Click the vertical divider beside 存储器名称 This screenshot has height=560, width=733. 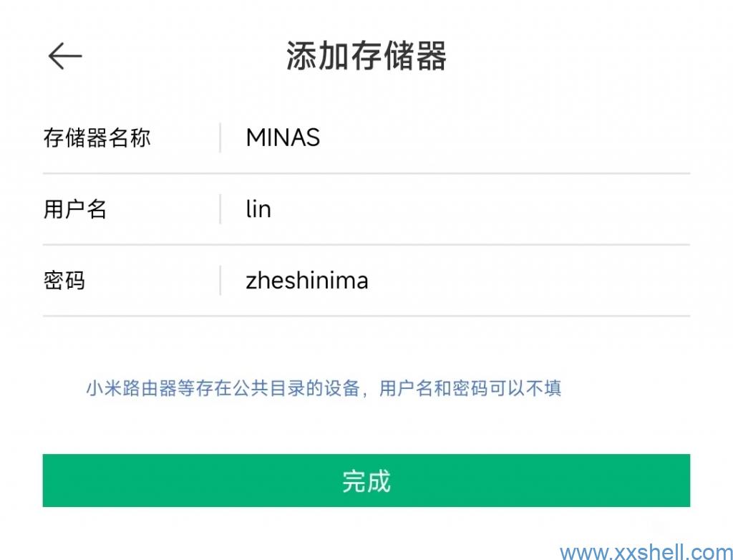[x=220, y=137]
